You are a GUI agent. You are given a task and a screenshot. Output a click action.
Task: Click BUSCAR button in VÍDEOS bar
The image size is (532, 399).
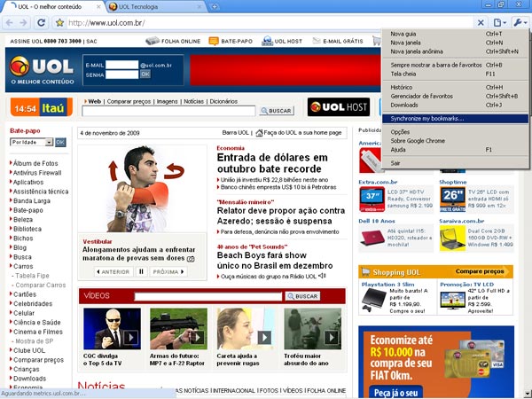coord(302,296)
